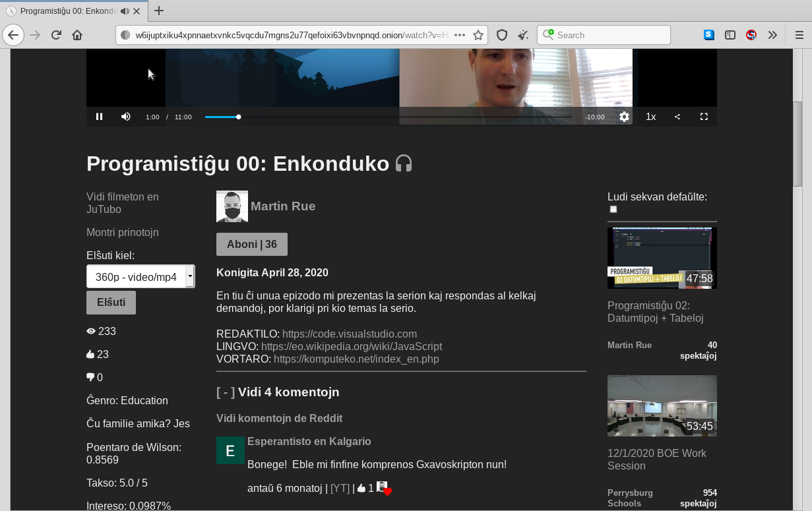Image resolution: width=812 pixels, height=511 pixels.
Task: Click the video share icon
Action: tap(677, 117)
